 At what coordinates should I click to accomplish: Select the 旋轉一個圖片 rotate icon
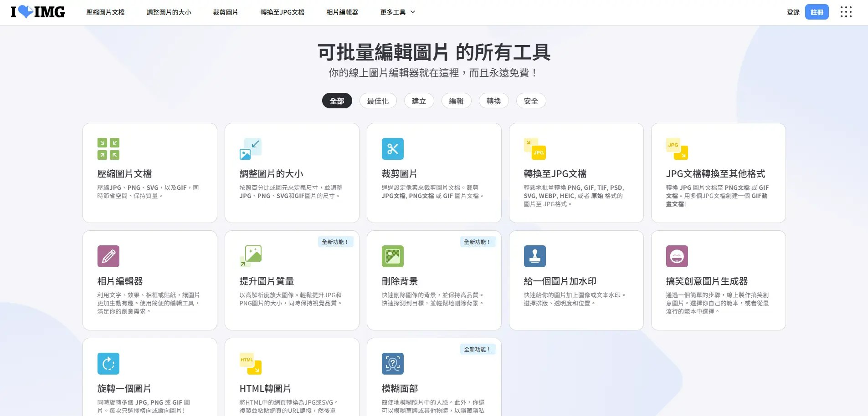click(108, 363)
